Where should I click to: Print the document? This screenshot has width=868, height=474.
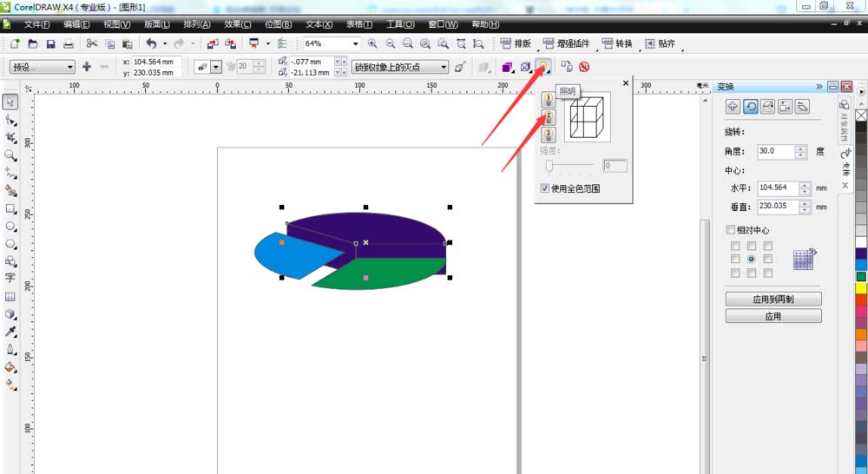[x=68, y=43]
